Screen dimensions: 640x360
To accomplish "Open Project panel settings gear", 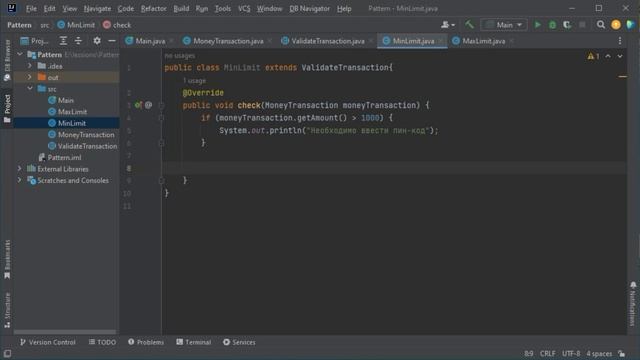I will (x=97, y=41).
